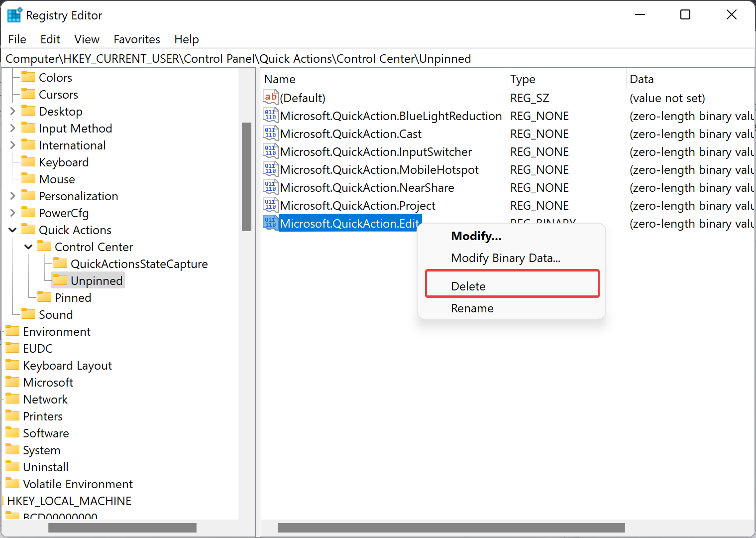Open the File menu
This screenshot has height=538, width=756.
click(x=17, y=39)
